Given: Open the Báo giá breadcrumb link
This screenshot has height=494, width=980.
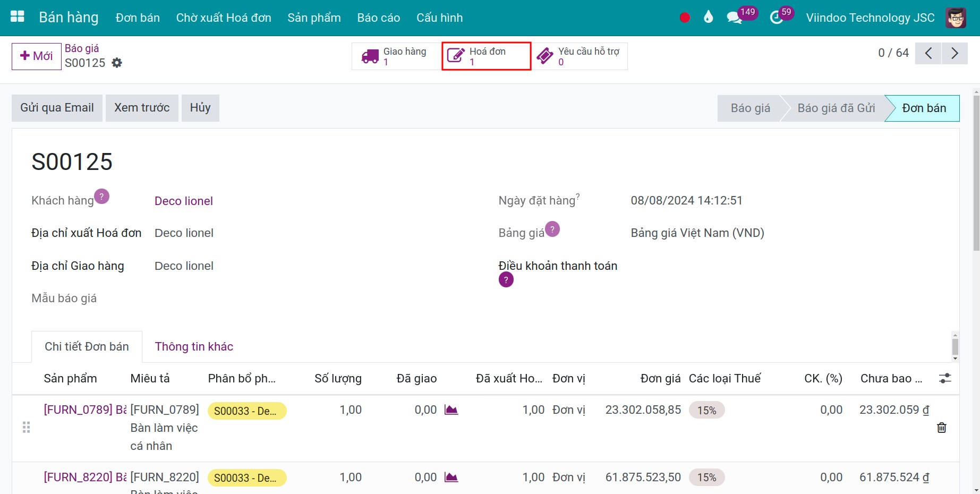Looking at the screenshot, I should (x=82, y=48).
